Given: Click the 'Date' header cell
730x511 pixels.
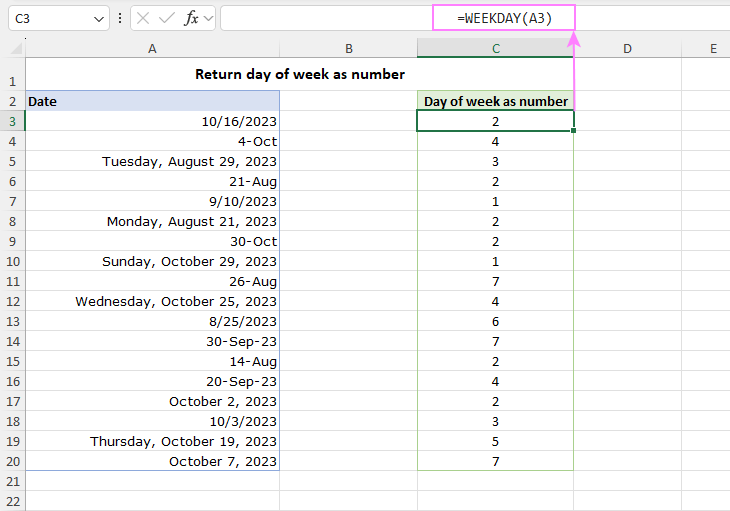Looking at the screenshot, I should pyautogui.click(x=153, y=101).
